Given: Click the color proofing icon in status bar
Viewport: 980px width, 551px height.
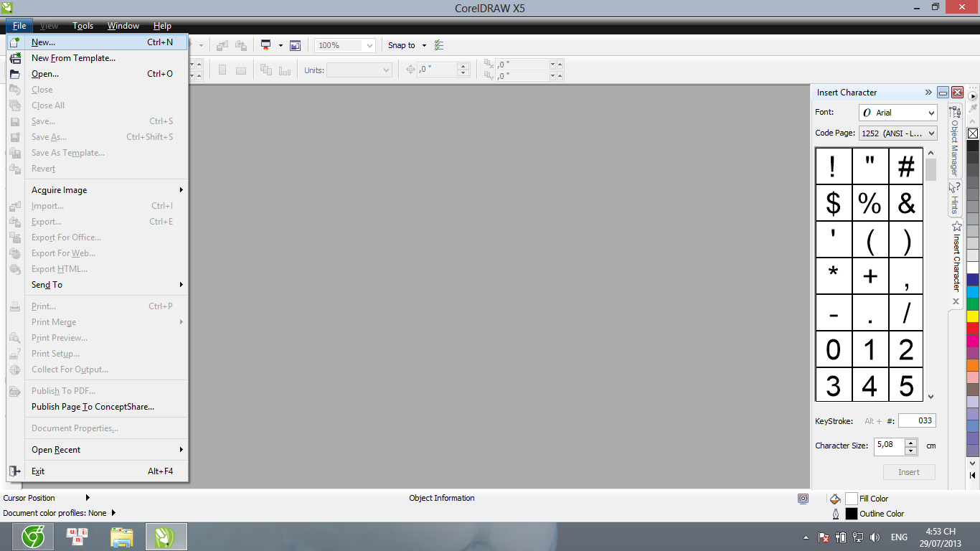Looking at the screenshot, I should click(803, 499).
